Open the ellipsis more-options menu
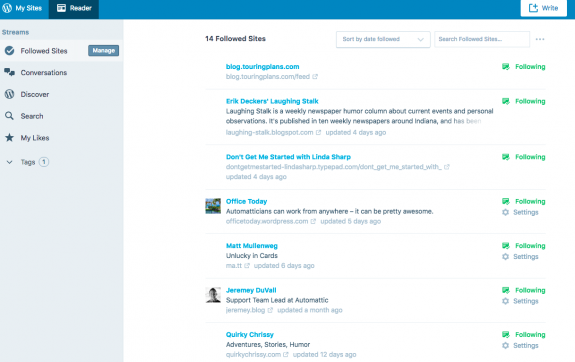575x362 pixels. pos(540,39)
